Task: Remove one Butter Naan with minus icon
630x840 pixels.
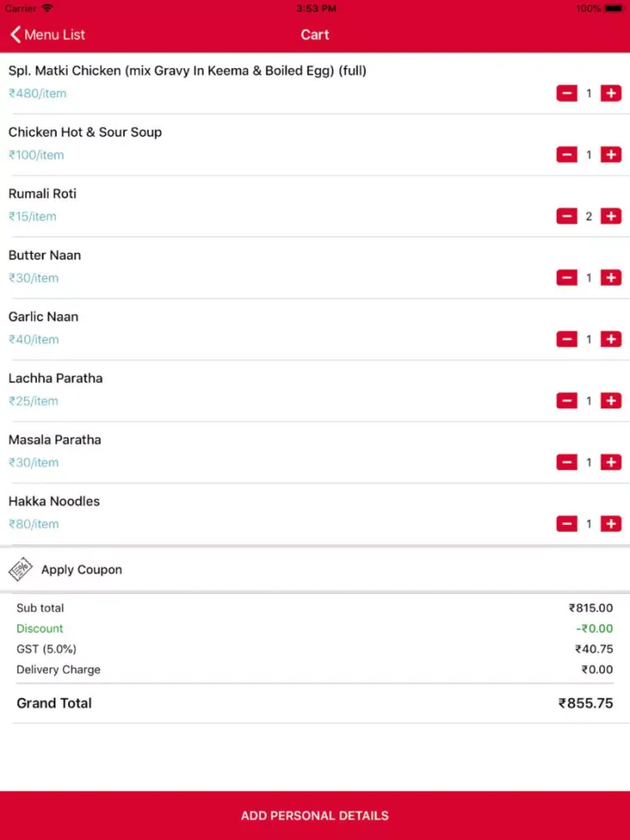Action: click(567, 277)
